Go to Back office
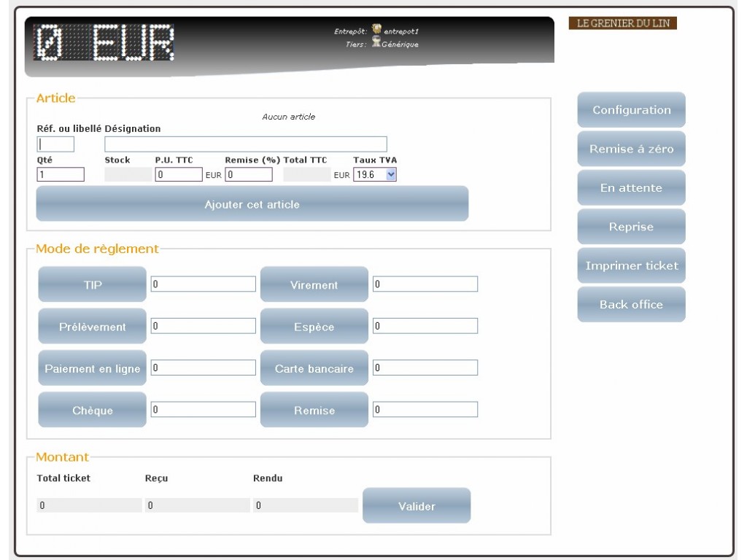This screenshot has height=560, width=747. click(x=631, y=305)
